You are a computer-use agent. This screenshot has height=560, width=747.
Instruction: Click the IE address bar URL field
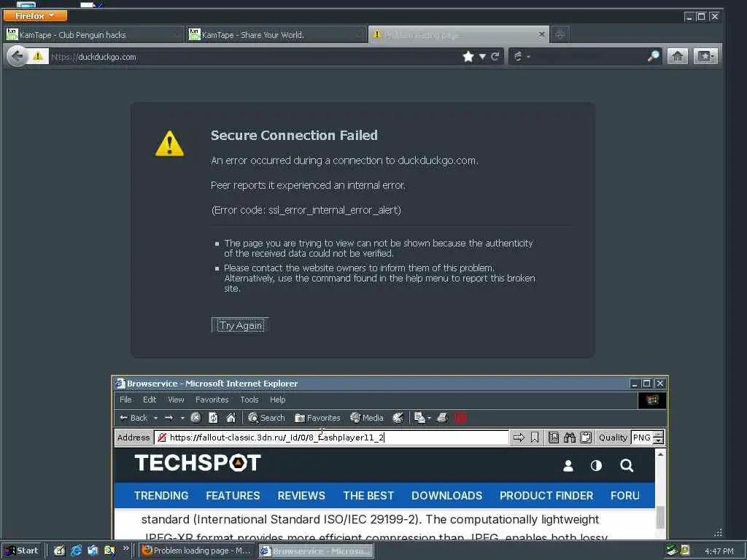332,437
